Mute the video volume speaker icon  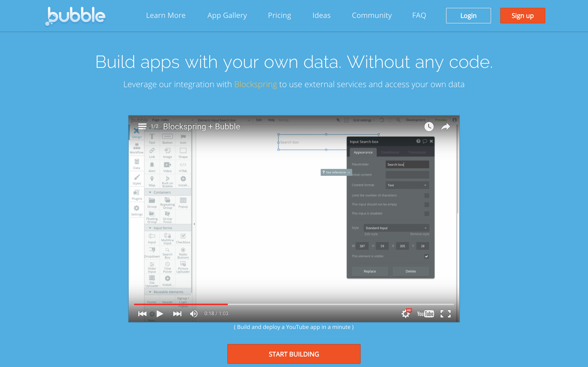(x=194, y=314)
